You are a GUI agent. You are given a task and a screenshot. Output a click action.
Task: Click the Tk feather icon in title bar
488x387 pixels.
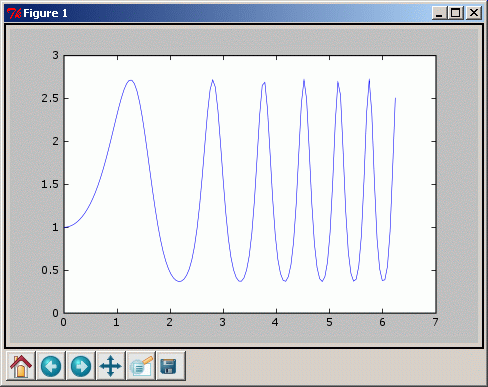14,13
